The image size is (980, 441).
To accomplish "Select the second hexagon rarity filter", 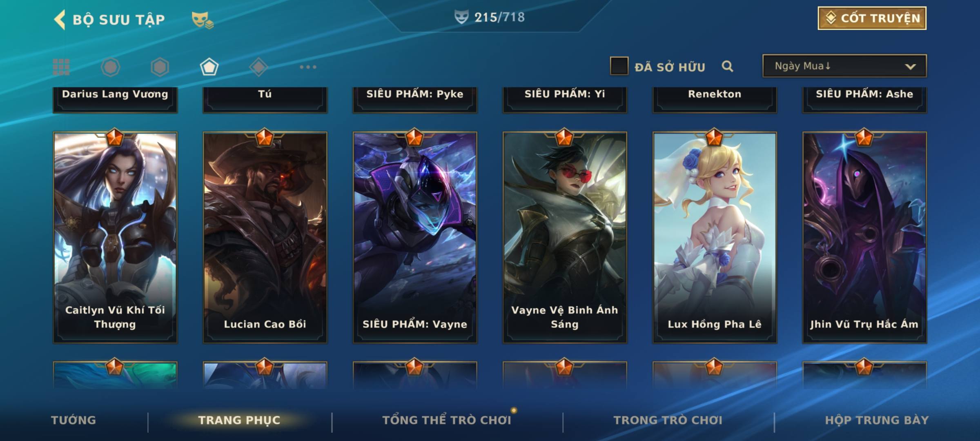I will (160, 67).
